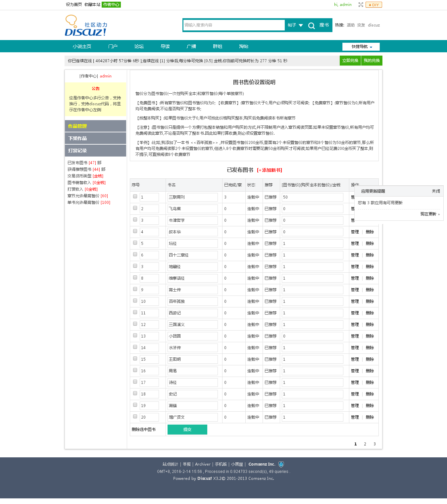Open 站点统计 footer link
The width and height of the screenshot is (447, 504).
(170, 464)
